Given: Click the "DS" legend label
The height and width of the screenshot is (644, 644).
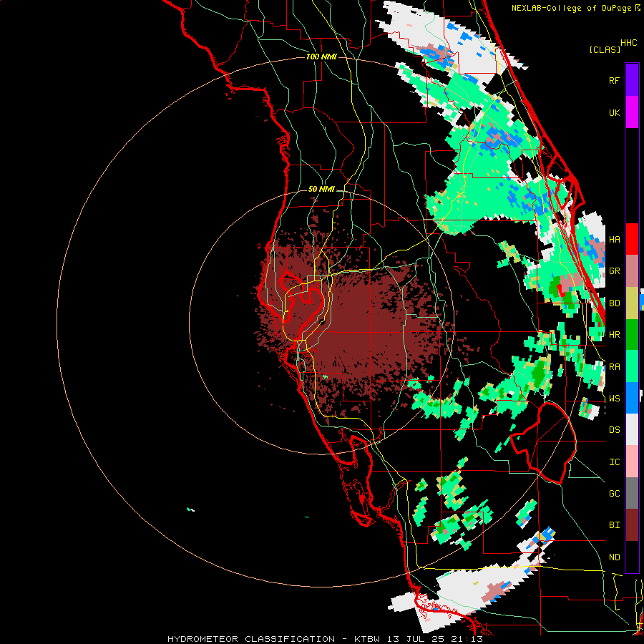Looking at the screenshot, I should pyautogui.click(x=614, y=430).
